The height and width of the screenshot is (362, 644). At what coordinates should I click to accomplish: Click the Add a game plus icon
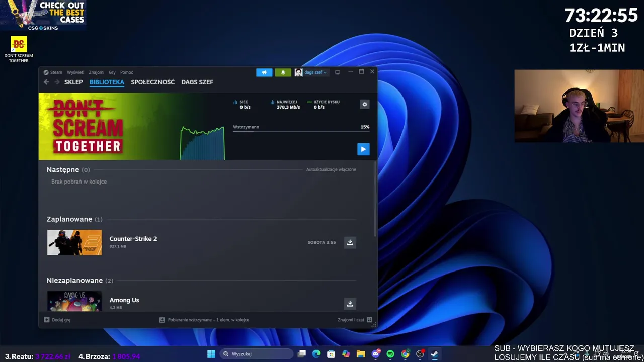47,320
